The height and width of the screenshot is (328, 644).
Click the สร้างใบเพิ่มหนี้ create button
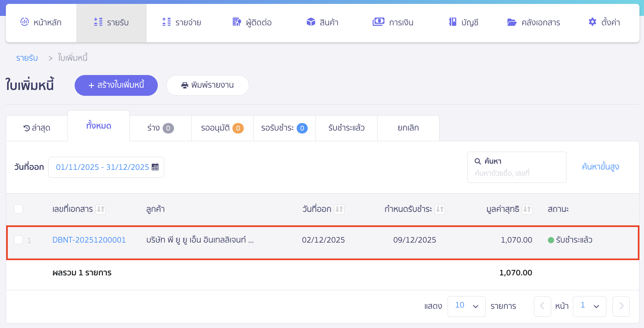(116, 85)
